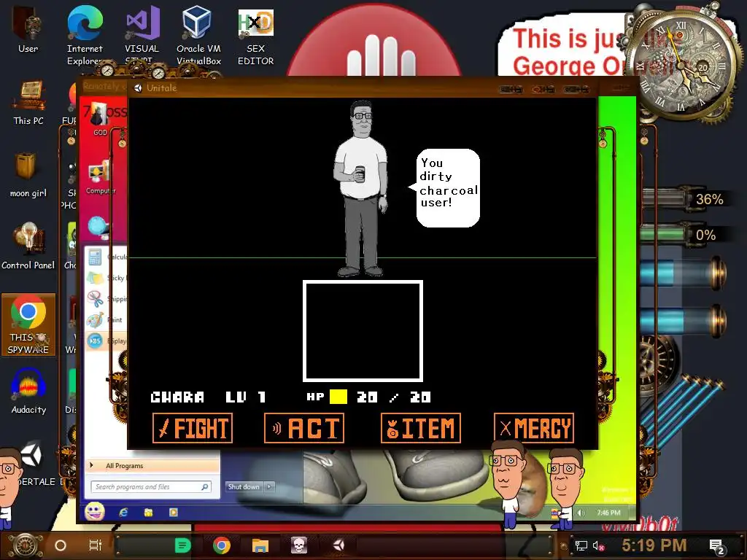Click the smiley Start orb in remote desktop
The image size is (747, 560).
95,512
